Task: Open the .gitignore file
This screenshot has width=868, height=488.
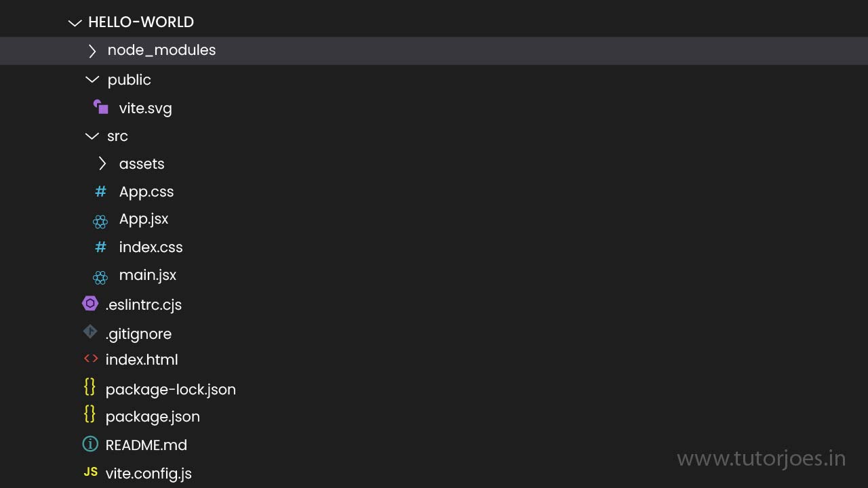Action: [138, 334]
